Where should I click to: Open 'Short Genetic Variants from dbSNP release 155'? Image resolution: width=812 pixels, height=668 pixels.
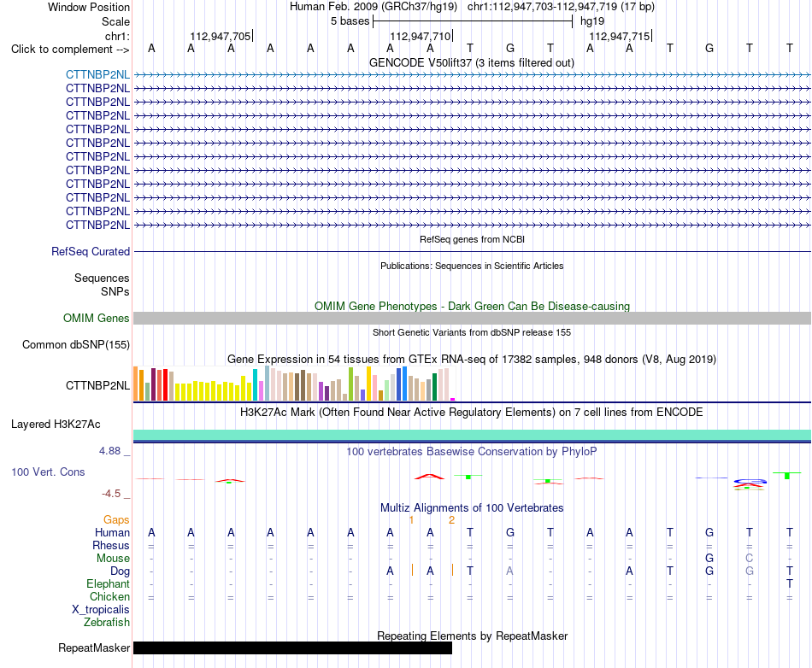click(472, 332)
